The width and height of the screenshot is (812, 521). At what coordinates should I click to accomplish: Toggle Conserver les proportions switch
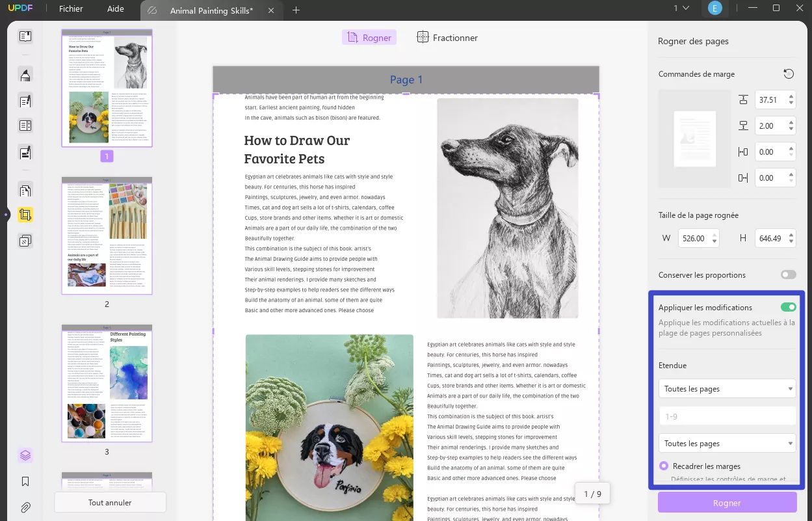pyautogui.click(x=789, y=275)
